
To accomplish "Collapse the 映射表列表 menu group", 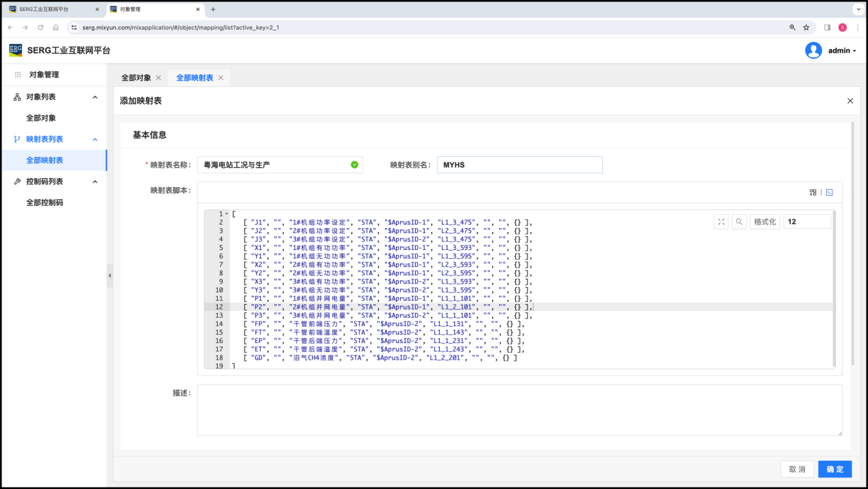I will (x=95, y=140).
